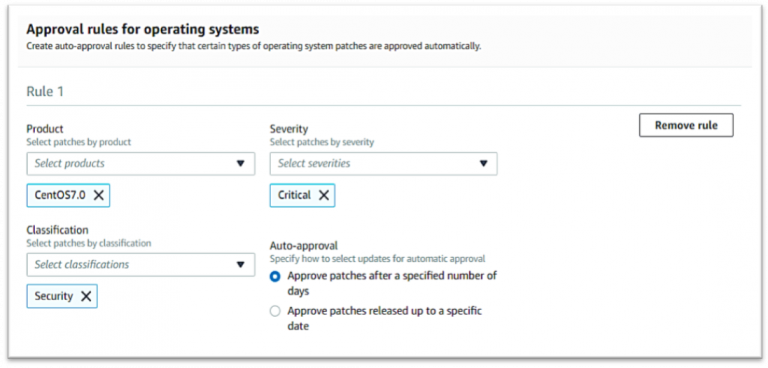The height and width of the screenshot is (368, 768).
Task: Open the Select severities combo box
Action: 384,164
